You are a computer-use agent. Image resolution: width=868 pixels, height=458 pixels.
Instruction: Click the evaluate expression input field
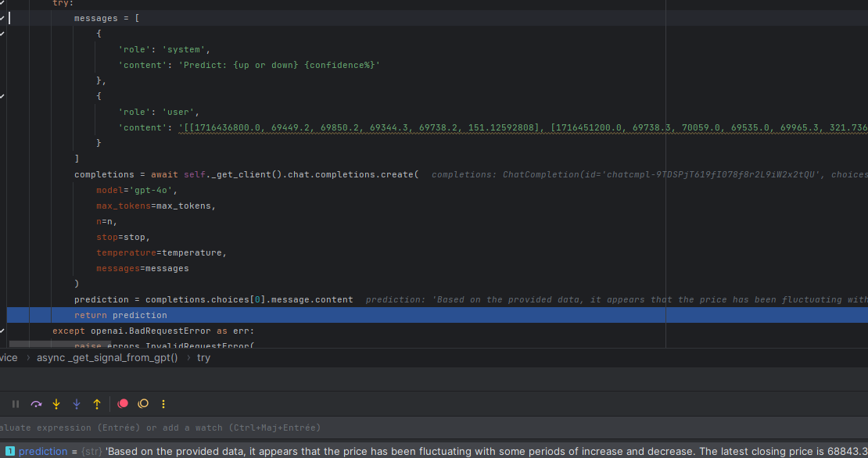[235, 428]
